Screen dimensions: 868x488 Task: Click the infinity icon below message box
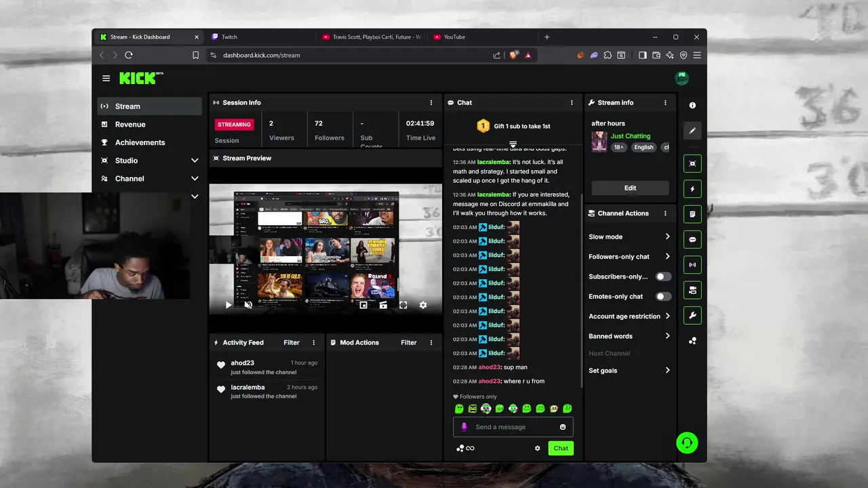[470, 448]
